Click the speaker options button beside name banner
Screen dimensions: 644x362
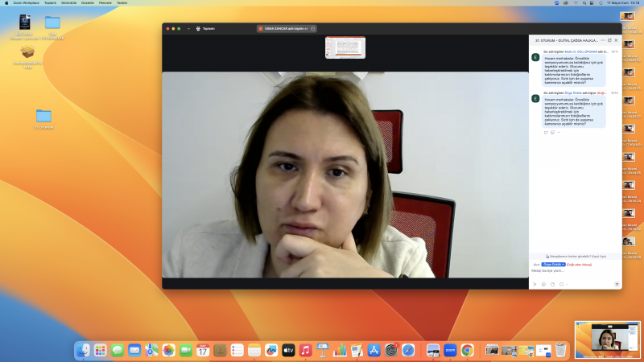pyautogui.click(x=313, y=29)
